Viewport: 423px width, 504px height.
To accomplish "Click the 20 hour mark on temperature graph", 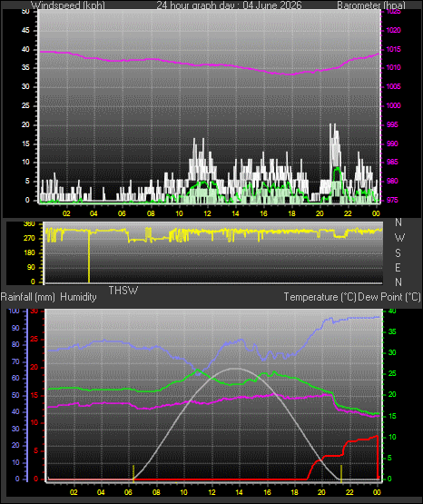I will (x=321, y=492).
